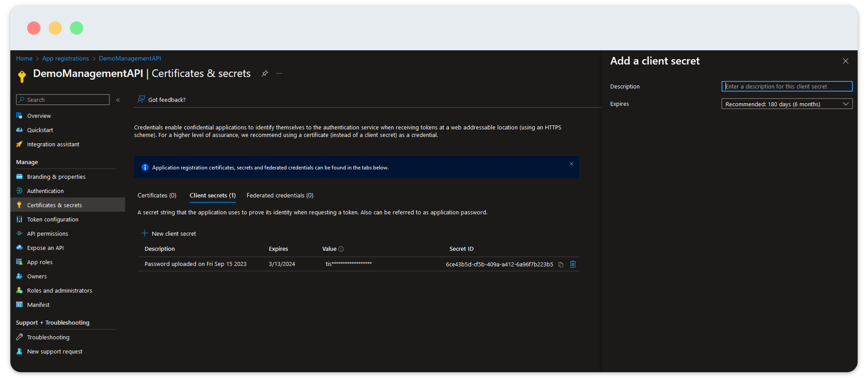The image size is (868, 378).
Task: Click the Owners icon
Action: (19, 276)
